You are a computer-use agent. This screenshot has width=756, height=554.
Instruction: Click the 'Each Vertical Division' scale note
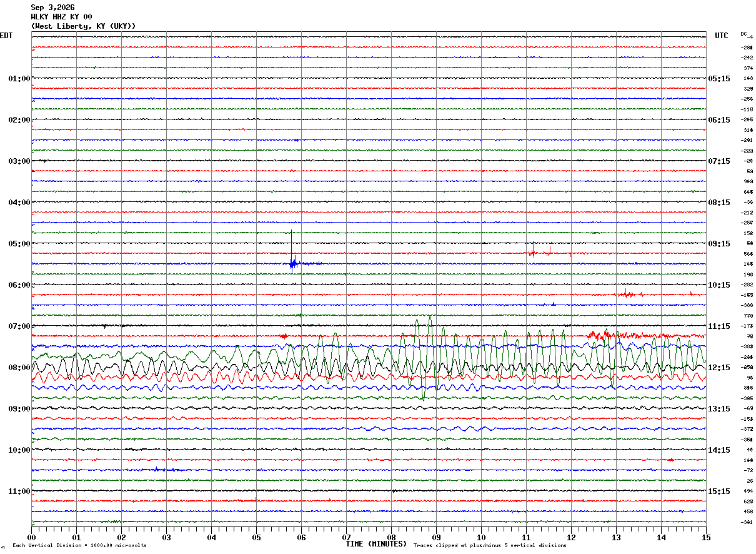[79, 546]
